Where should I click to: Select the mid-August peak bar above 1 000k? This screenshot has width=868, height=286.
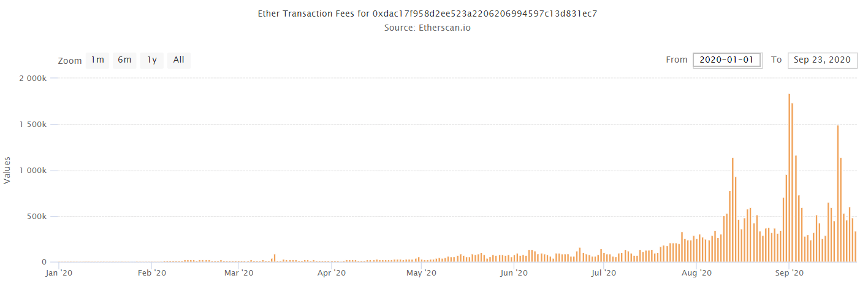coord(733,210)
